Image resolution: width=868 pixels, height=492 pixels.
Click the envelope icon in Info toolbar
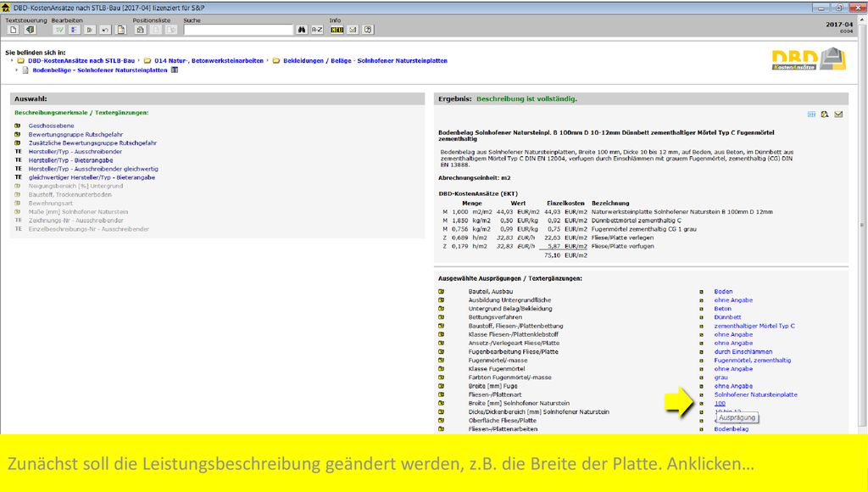pyautogui.click(x=353, y=30)
